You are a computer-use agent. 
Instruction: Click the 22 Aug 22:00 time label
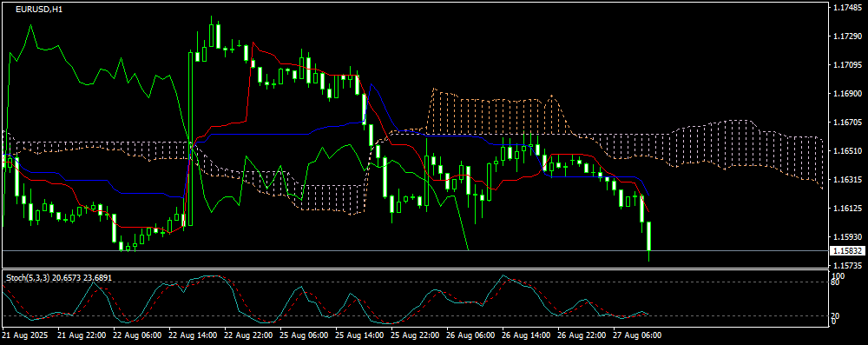click(x=248, y=335)
